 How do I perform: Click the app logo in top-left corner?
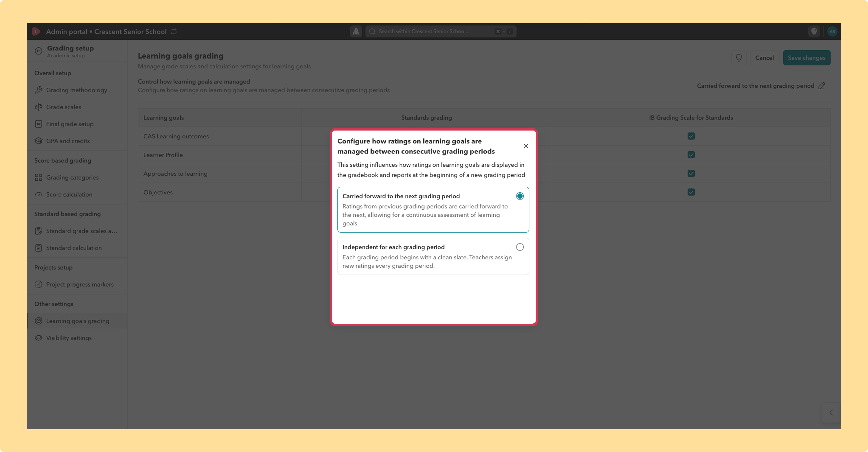click(36, 31)
